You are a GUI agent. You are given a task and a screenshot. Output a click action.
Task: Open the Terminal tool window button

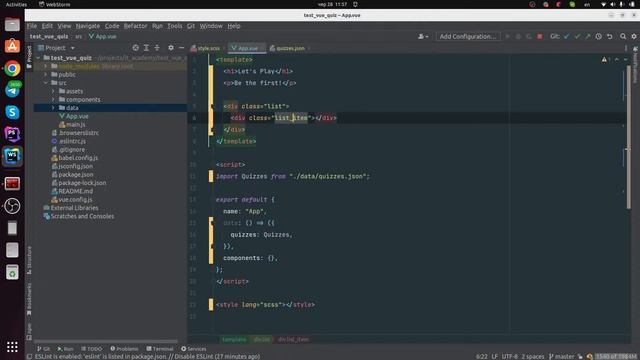pyautogui.click(x=160, y=349)
